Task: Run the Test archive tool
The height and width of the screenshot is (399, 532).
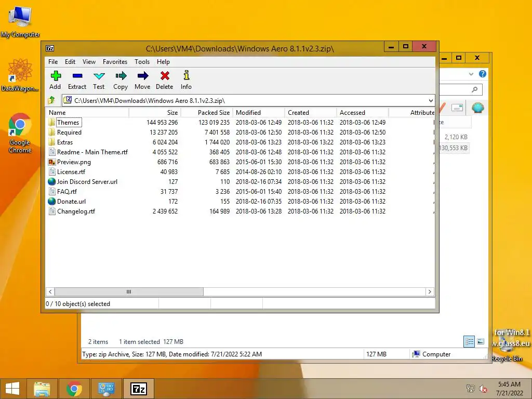Action: (x=99, y=80)
